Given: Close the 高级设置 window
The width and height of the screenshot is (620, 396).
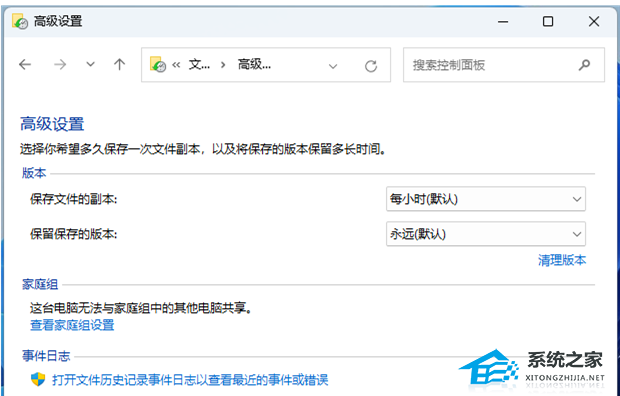Looking at the screenshot, I should pyautogui.click(x=594, y=21).
